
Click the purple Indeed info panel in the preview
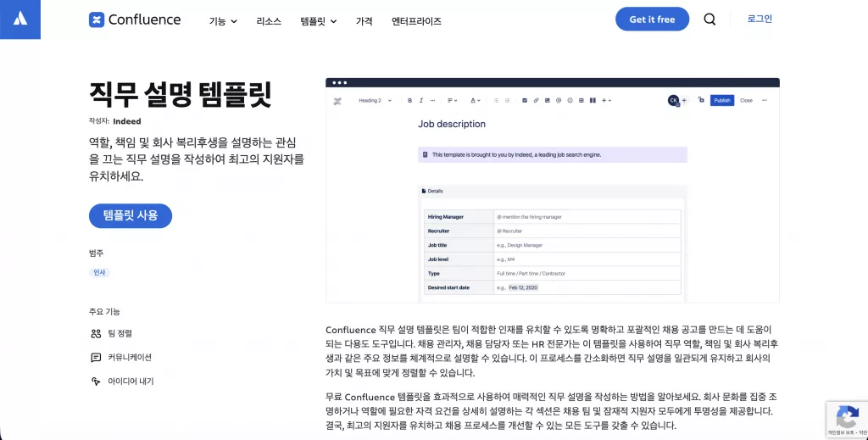553,155
